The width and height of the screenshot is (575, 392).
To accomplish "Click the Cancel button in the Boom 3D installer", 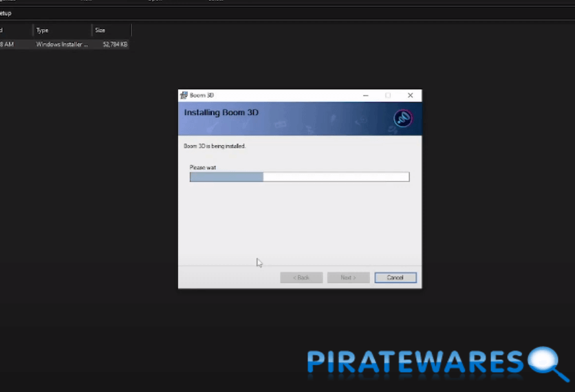I will coord(395,278).
